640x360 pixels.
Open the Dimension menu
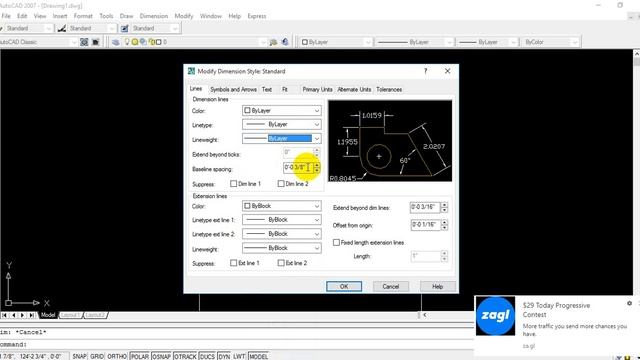tap(154, 16)
